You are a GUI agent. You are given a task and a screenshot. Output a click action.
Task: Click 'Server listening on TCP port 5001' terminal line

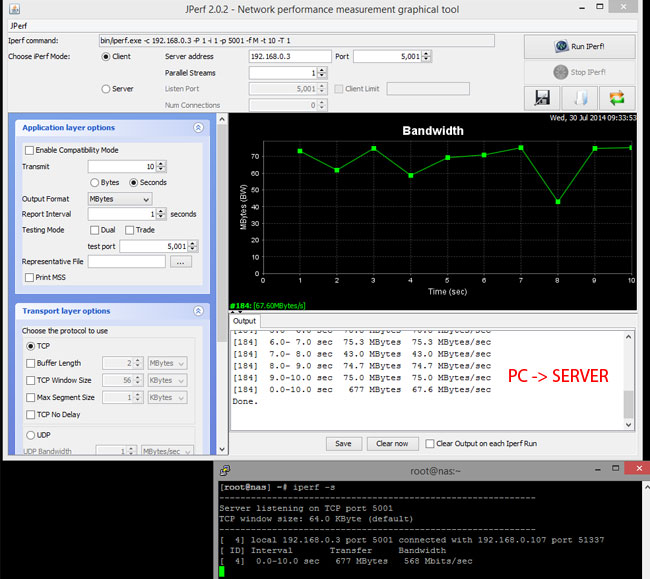click(306, 508)
